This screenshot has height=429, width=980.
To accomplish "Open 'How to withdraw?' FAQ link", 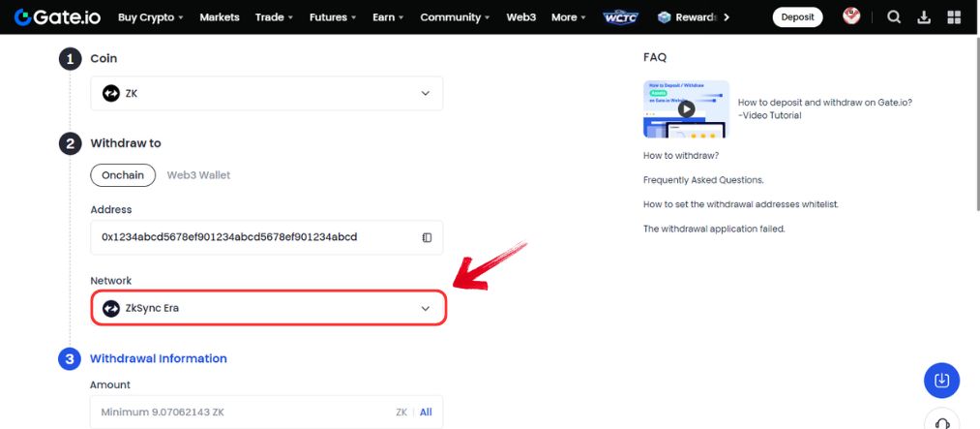I will pyautogui.click(x=681, y=155).
